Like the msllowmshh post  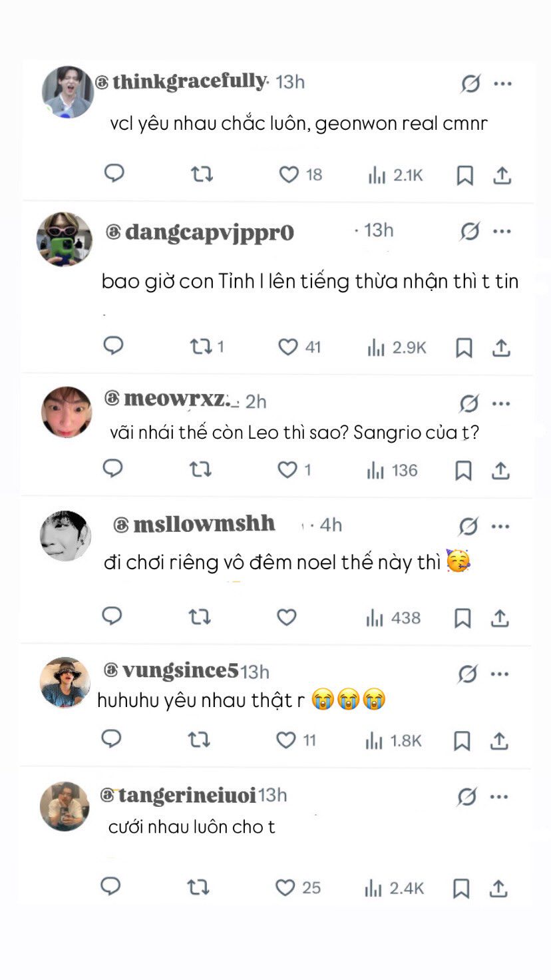point(286,618)
